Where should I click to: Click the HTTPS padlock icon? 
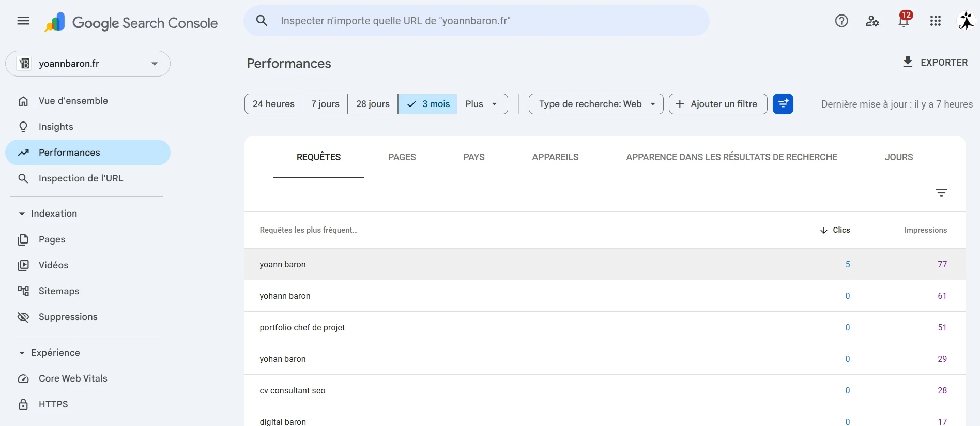[23, 404]
